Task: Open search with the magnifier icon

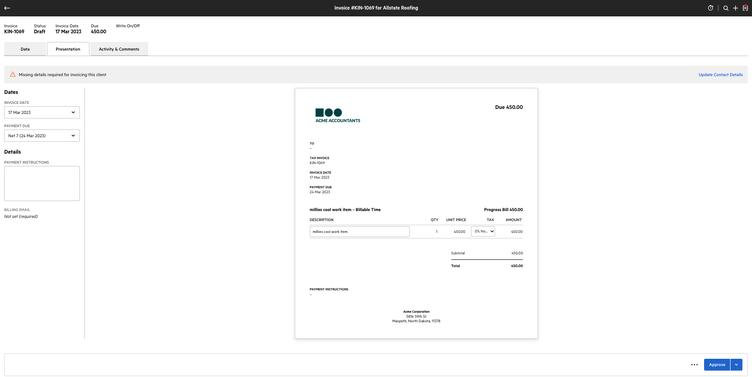Action: click(726, 8)
